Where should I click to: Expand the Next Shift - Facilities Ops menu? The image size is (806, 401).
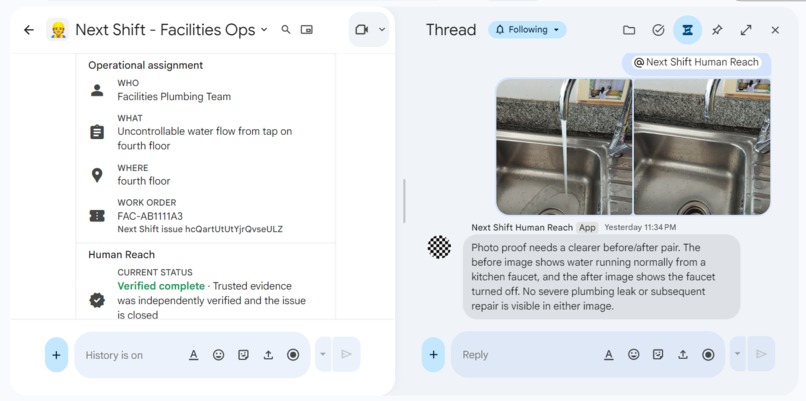(x=264, y=30)
